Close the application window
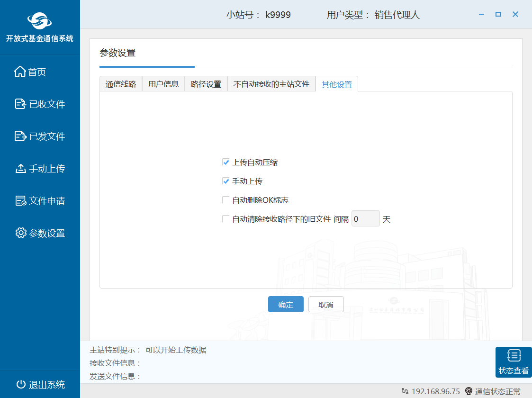Screen dimensions: 532x398 (515, 14)
